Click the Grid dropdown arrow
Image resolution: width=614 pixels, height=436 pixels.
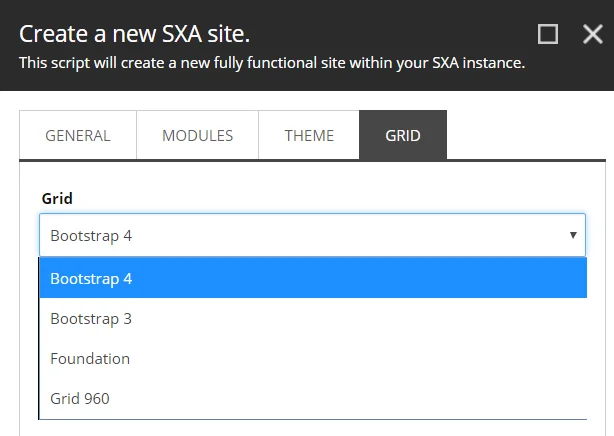click(573, 235)
